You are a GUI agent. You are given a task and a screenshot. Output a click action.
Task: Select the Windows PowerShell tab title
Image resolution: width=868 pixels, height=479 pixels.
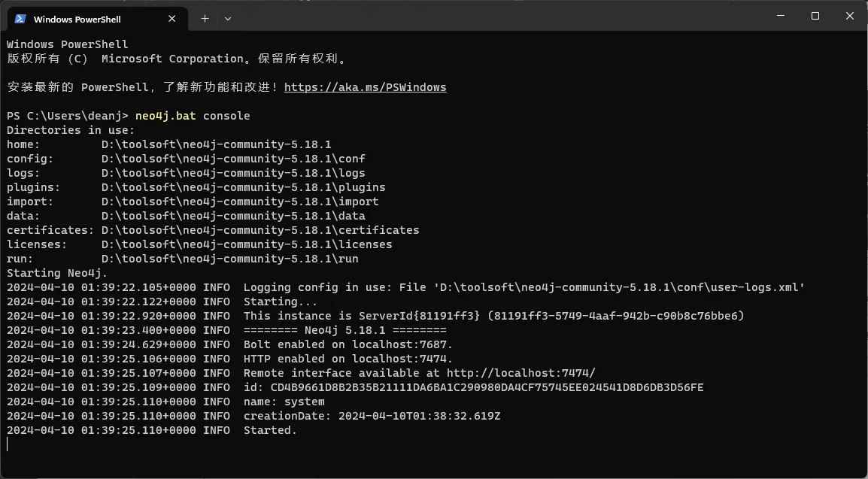77,20
